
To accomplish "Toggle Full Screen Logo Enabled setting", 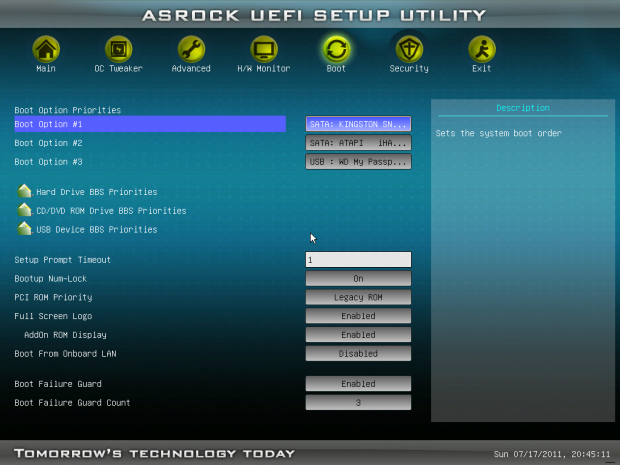I will coord(358,316).
